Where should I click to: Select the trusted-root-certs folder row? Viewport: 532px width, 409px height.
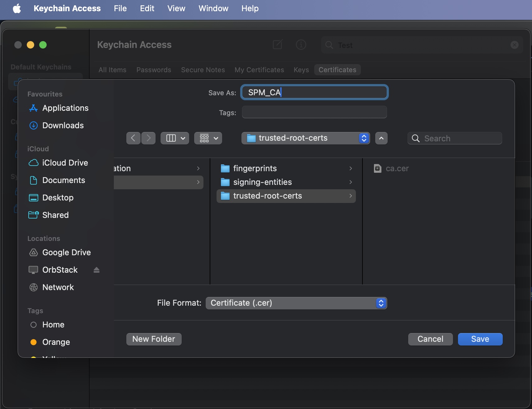tap(286, 196)
